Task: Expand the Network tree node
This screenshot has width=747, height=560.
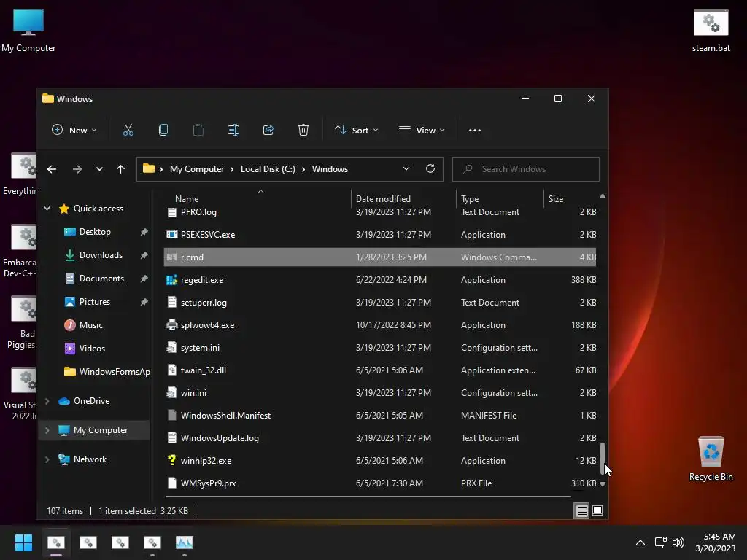Action: coord(47,459)
